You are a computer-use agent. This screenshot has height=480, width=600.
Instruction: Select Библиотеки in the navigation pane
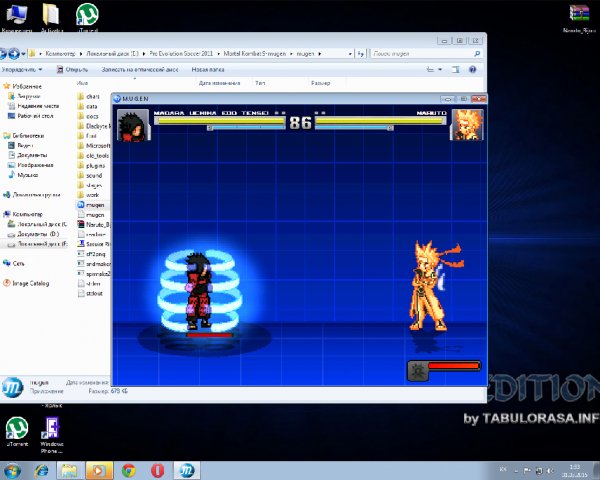[28, 136]
